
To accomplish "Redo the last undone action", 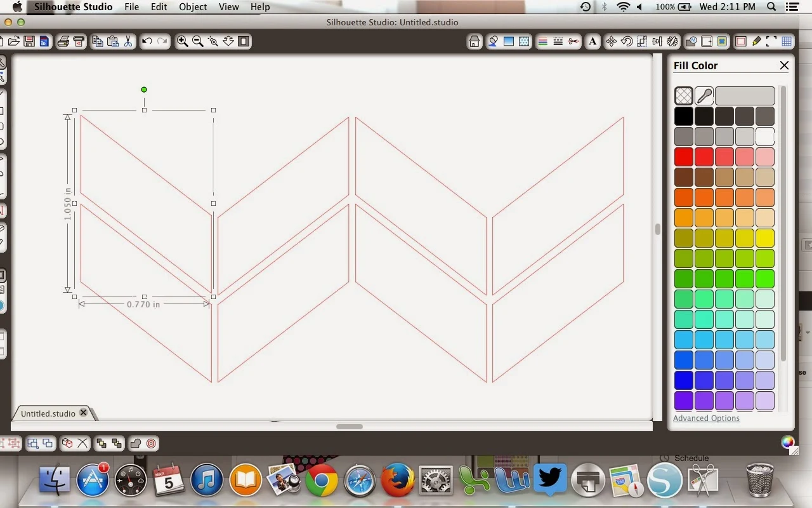I will (x=162, y=41).
